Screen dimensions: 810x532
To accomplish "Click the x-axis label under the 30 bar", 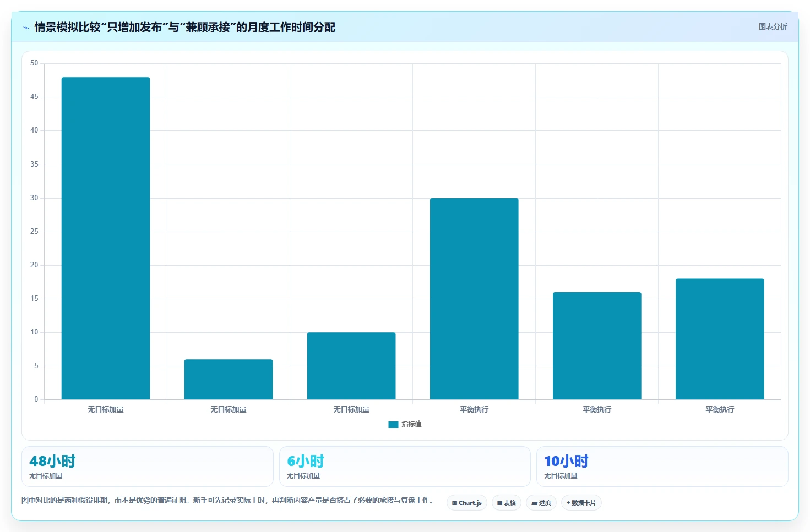I will pyautogui.click(x=474, y=409).
